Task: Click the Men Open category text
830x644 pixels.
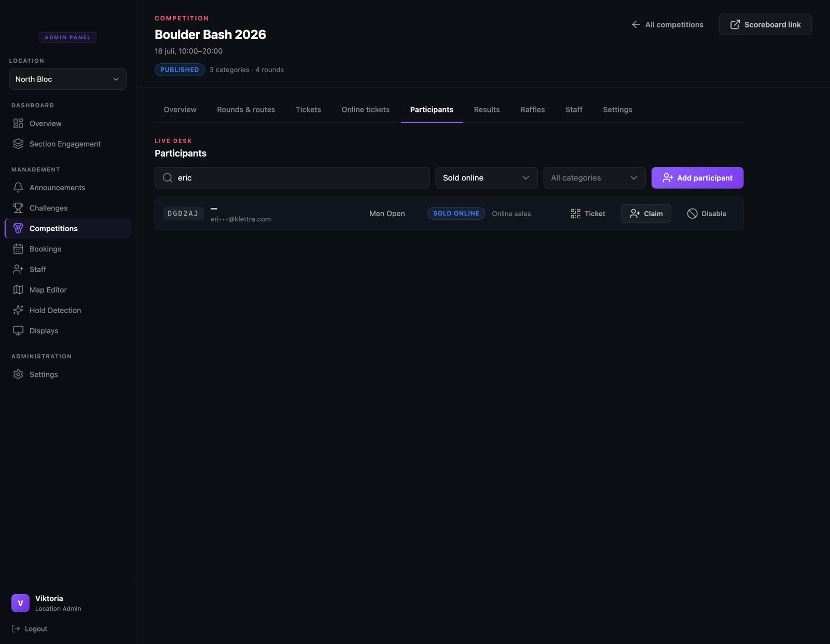Action: tap(387, 214)
